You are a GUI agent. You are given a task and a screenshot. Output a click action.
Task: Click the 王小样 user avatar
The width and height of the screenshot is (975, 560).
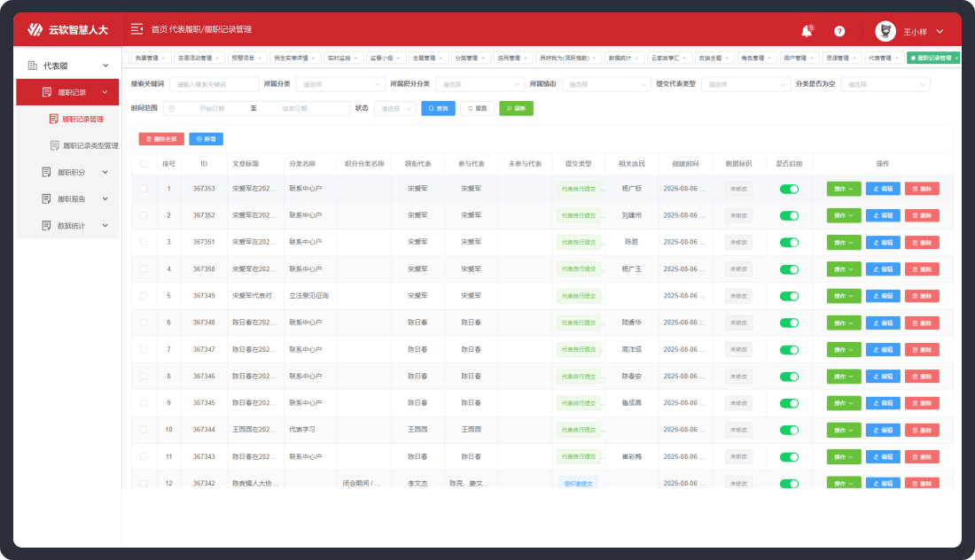pyautogui.click(x=885, y=31)
